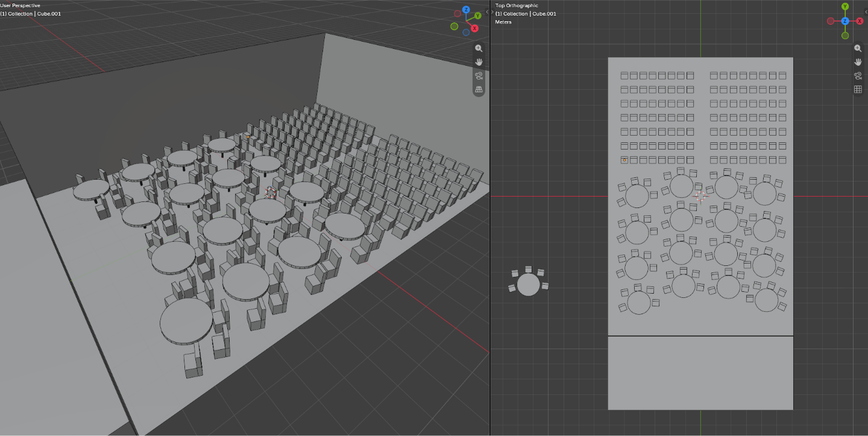Click the green Y axis in the top view gizmo

point(845,7)
